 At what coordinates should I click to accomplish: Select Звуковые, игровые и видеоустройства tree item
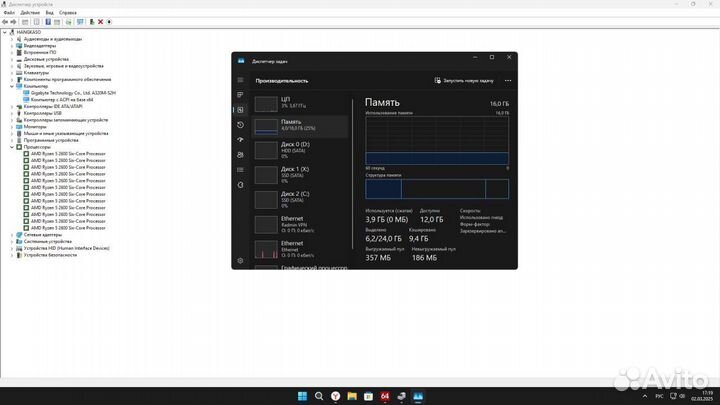coord(63,66)
